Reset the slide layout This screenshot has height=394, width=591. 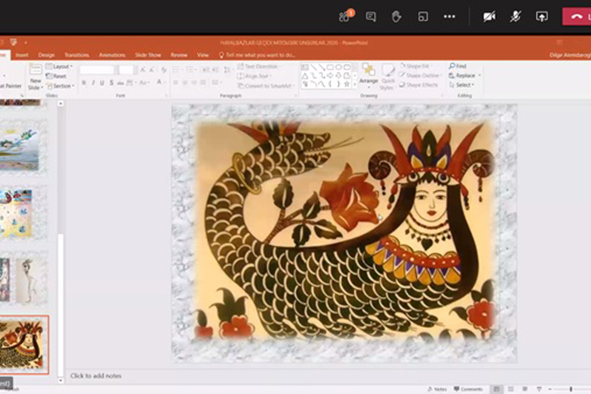[56, 76]
